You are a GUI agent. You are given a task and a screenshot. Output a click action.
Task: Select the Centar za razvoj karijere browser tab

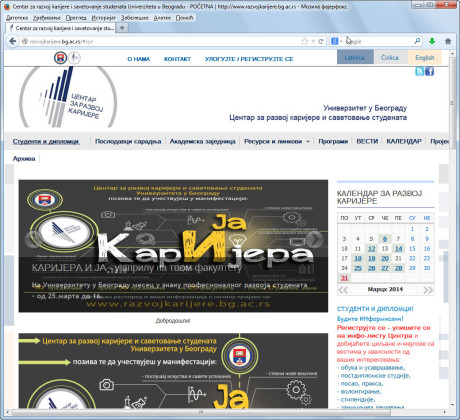[61, 28]
